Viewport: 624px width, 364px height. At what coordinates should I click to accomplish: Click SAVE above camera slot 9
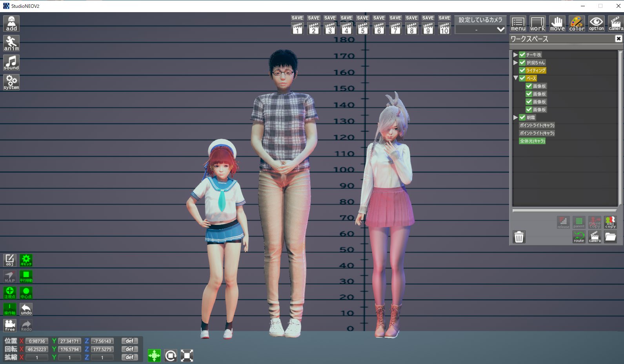(x=428, y=18)
